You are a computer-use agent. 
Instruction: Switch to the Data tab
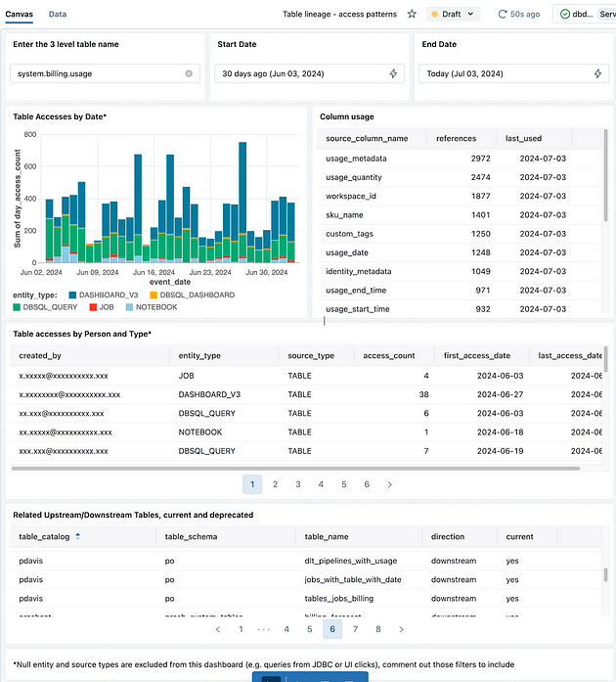58,14
